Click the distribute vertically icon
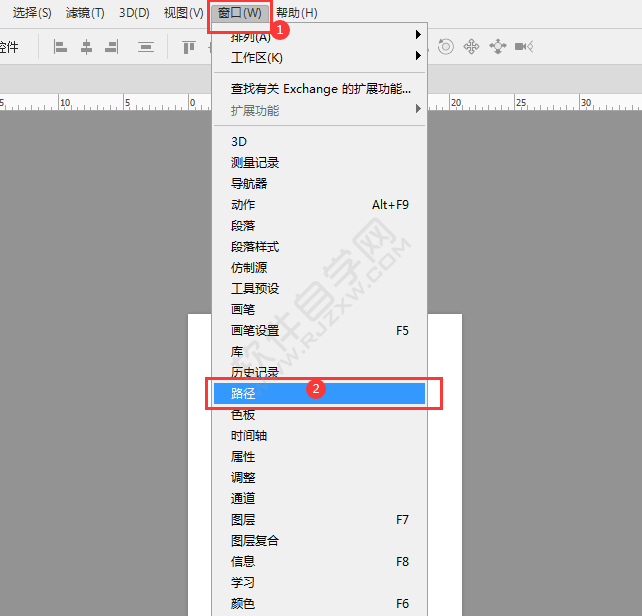Screen dimensions: 642x616 click(146, 47)
